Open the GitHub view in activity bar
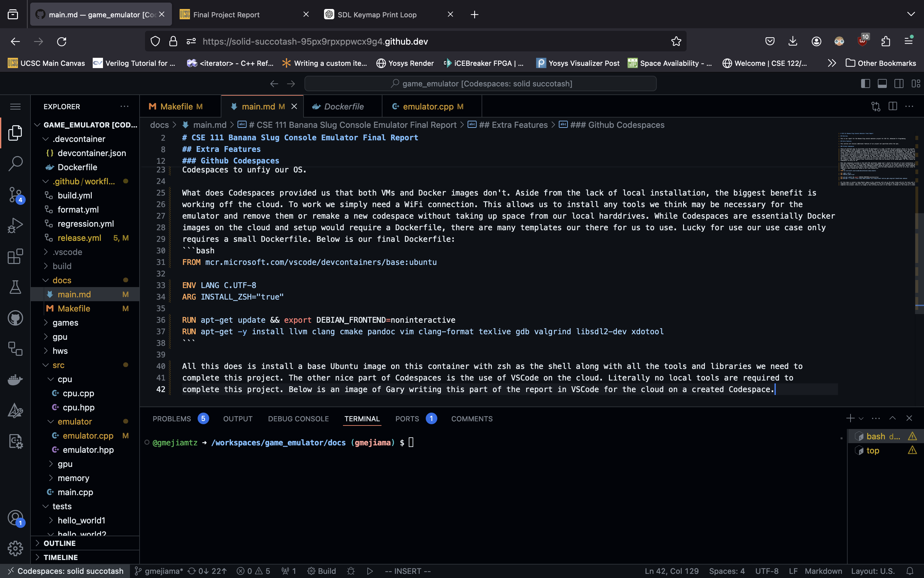The image size is (924, 578). pyautogui.click(x=15, y=318)
